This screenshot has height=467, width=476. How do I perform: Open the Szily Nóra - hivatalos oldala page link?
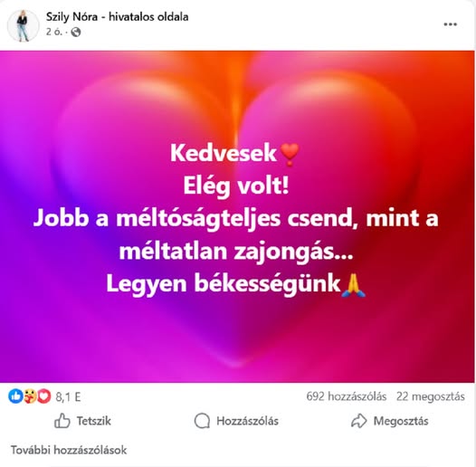click(117, 16)
